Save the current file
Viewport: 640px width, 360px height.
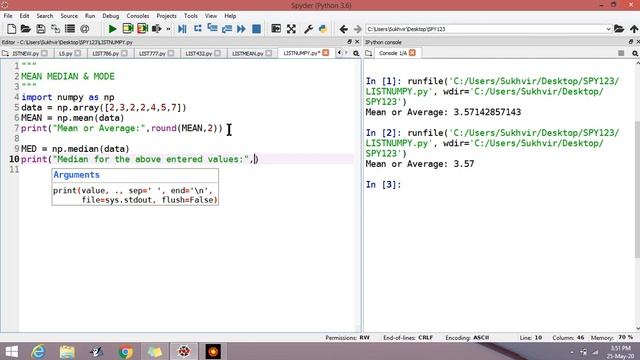point(40,29)
